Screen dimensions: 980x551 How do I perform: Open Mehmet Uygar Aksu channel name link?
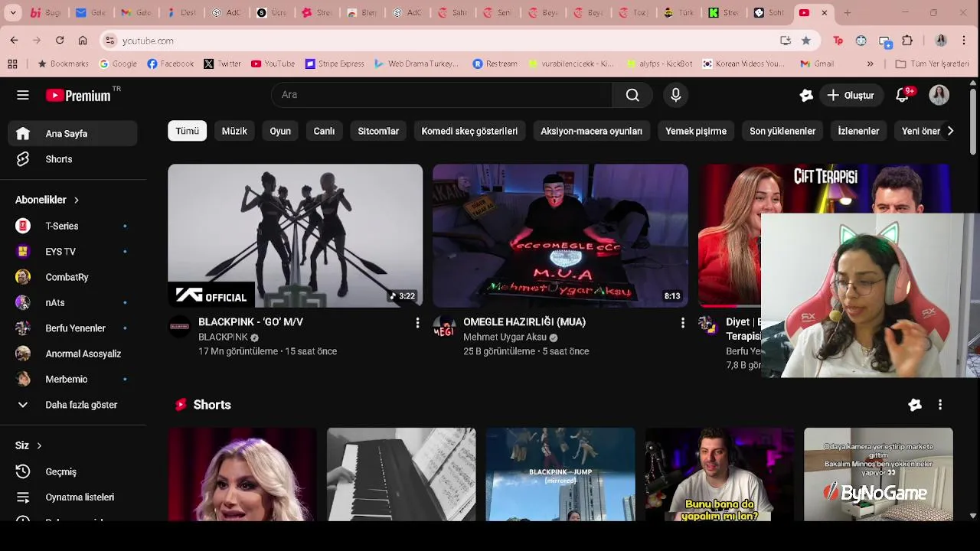point(505,337)
